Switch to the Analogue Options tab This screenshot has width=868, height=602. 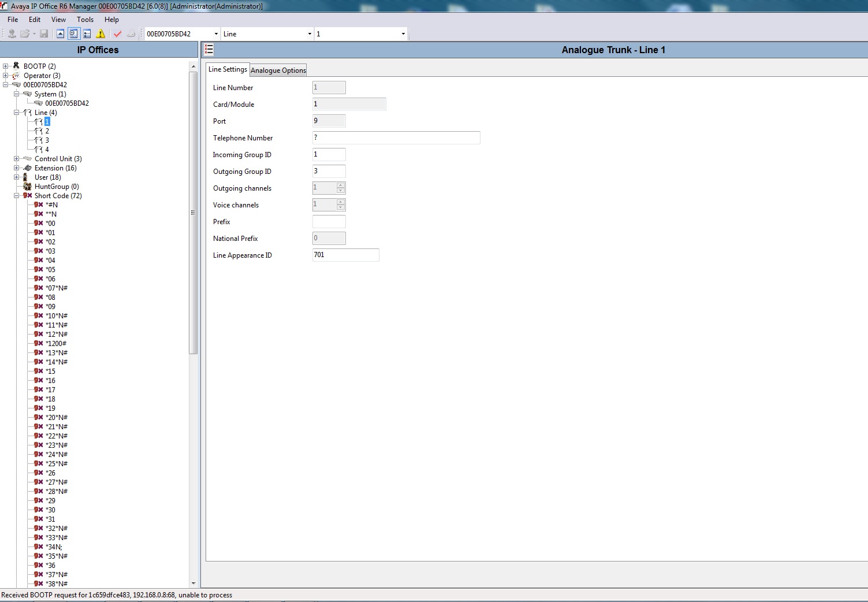click(278, 70)
